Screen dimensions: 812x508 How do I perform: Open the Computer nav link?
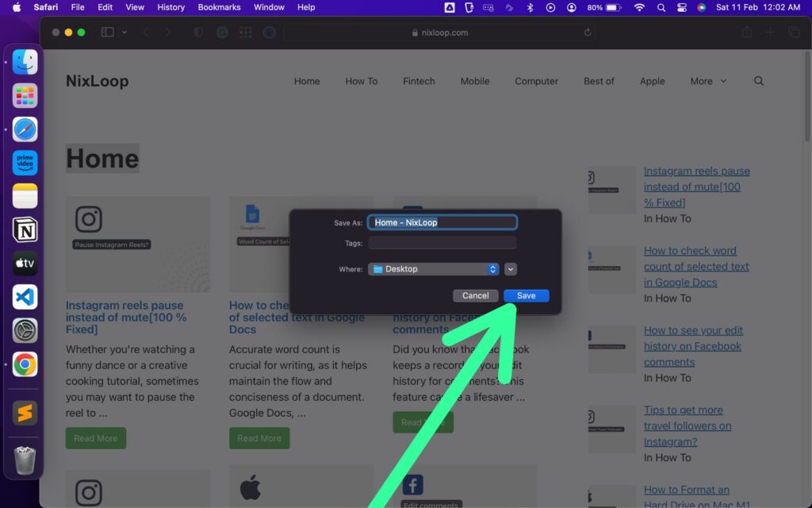[x=537, y=82]
